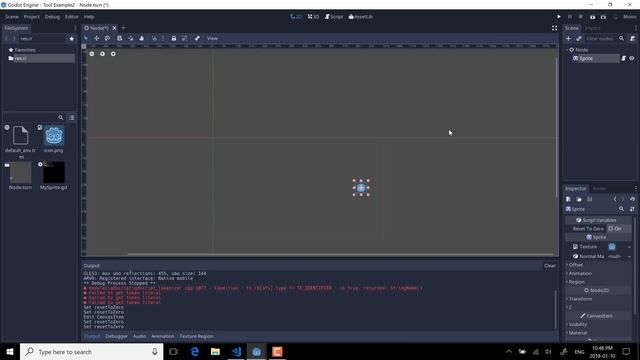Switch to the AssetLib workspace
Image resolution: width=640 pixels, height=360 pixels.
click(361, 17)
